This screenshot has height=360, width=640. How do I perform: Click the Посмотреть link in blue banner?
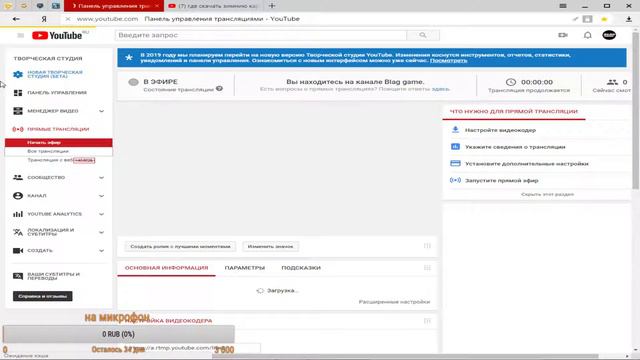click(x=448, y=60)
